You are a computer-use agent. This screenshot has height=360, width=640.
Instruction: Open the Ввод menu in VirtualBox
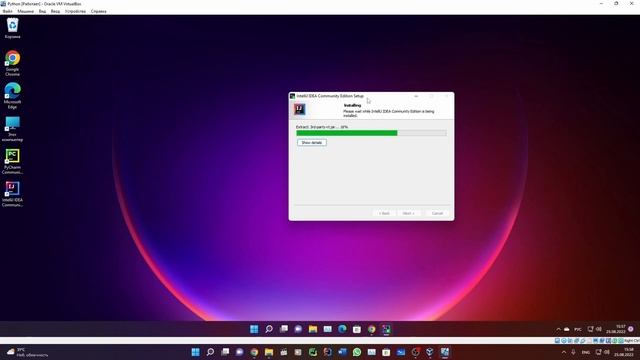[55, 11]
